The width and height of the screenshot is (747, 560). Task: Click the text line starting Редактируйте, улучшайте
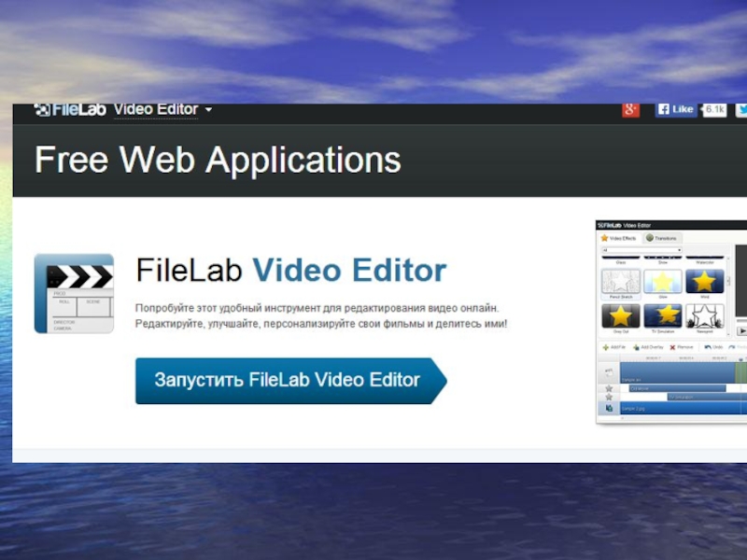321,324
